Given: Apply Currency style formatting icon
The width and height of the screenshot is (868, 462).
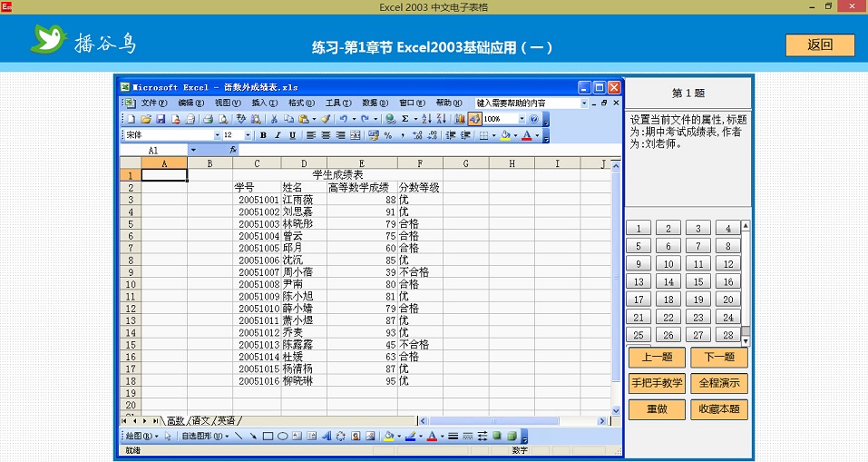Looking at the screenshot, I should (374, 135).
